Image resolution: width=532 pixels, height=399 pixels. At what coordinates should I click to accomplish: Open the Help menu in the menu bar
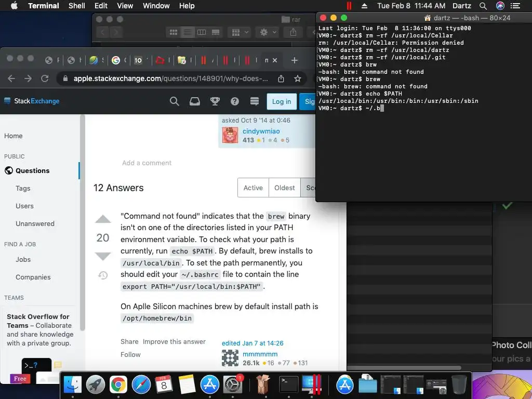(x=187, y=6)
